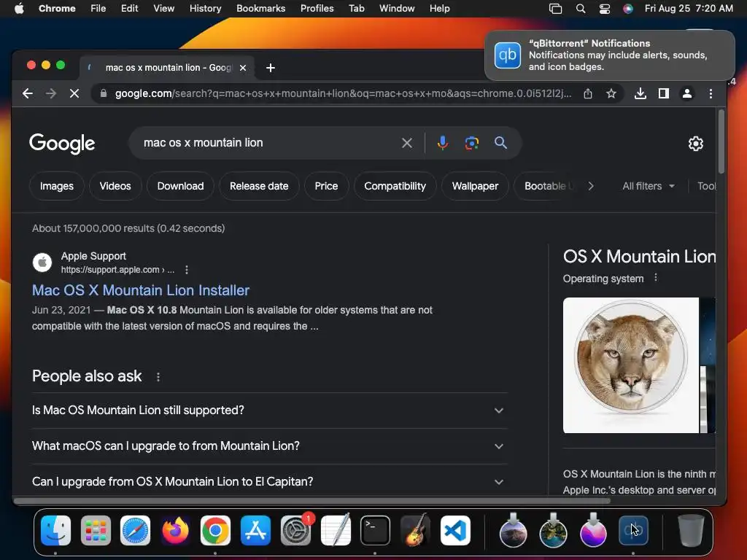The height and width of the screenshot is (560, 747).
Task: Launch Firefox from the Dock
Action: pos(175,531)
